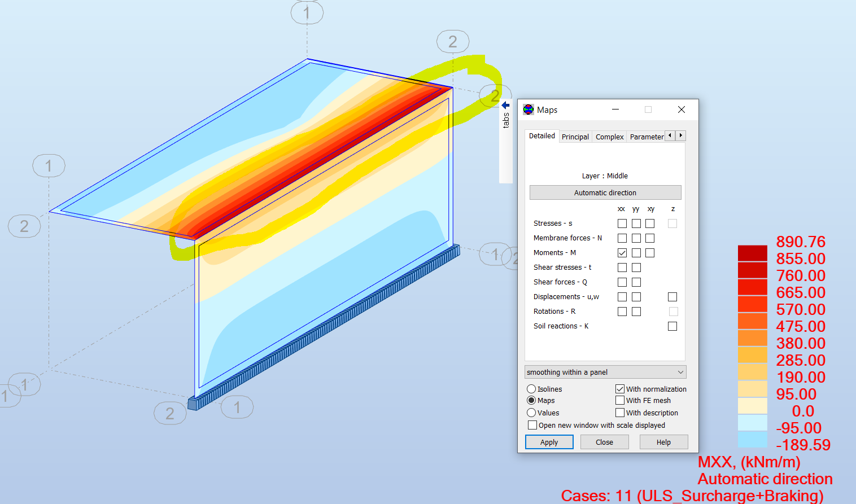Select the Isolines display mode
The width and height of the screenshot is (856, 504).
pos(531,388)
